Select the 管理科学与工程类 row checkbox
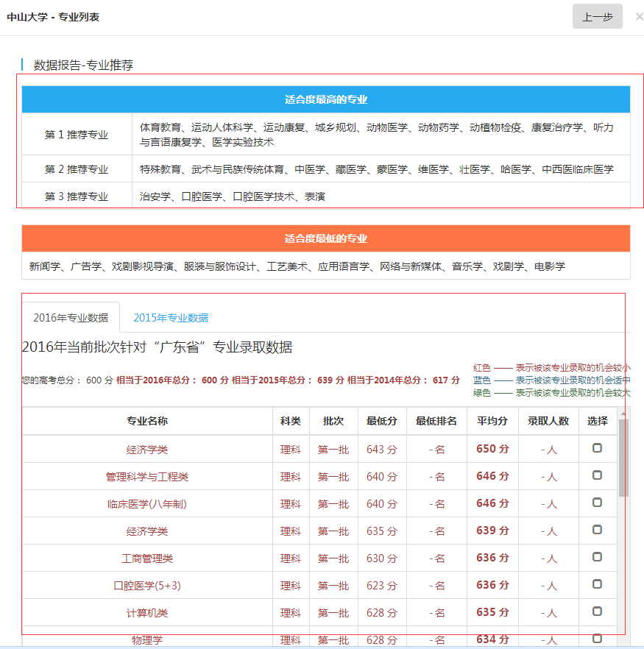This screenshot has height=649, width=644. coord(597,475)
